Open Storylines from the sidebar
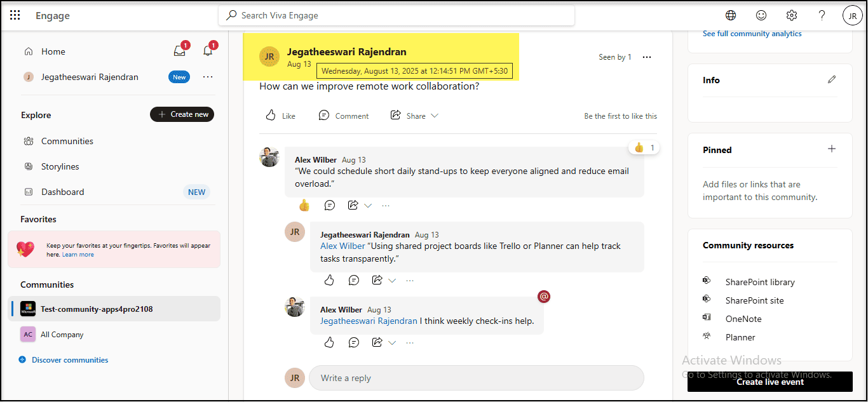This screenshot has width=868, height=402. click(60, 166)
